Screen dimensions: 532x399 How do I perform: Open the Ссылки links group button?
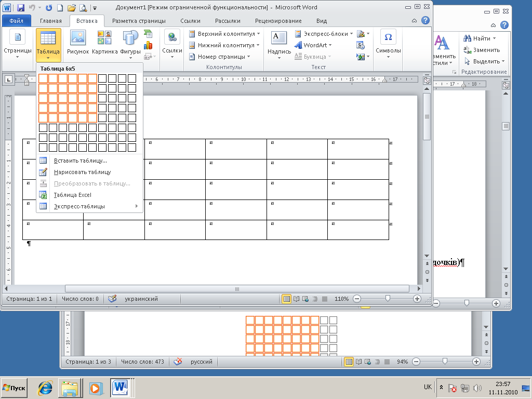point(172,44)
